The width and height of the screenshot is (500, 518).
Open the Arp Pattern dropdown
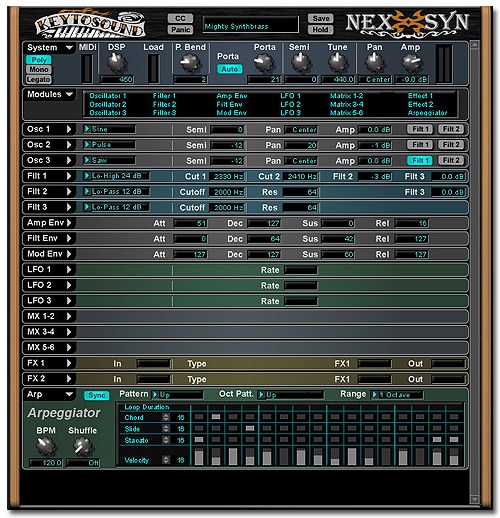[178, 395]
